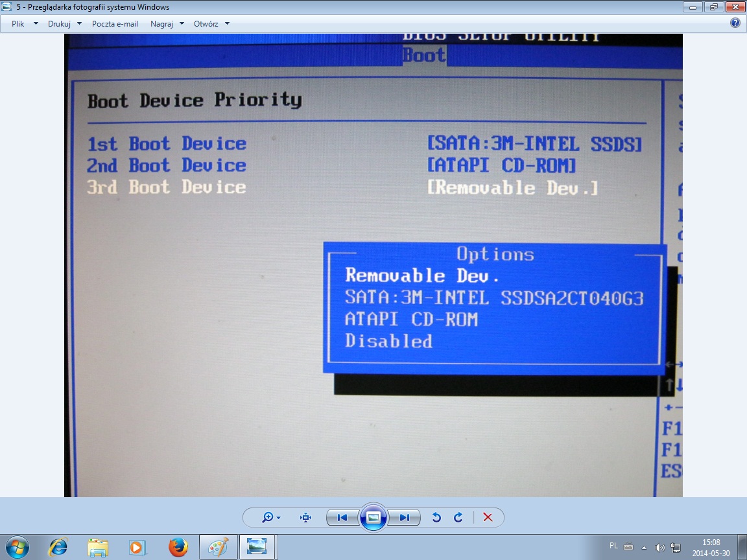Start the slideshow playback
Screen dimensions: 747x560
click(x=373, y=517)
